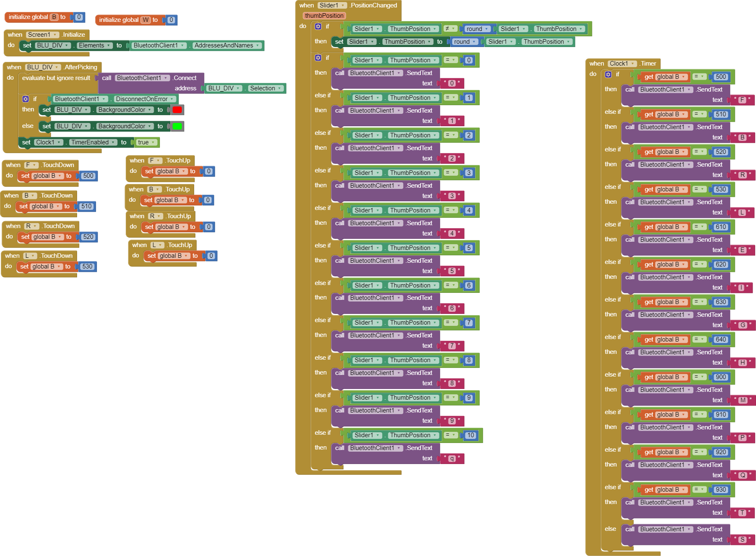The image size is (756, 556).
Task: Open TimerEnabled property dropdown
Action: pos(93,142)
